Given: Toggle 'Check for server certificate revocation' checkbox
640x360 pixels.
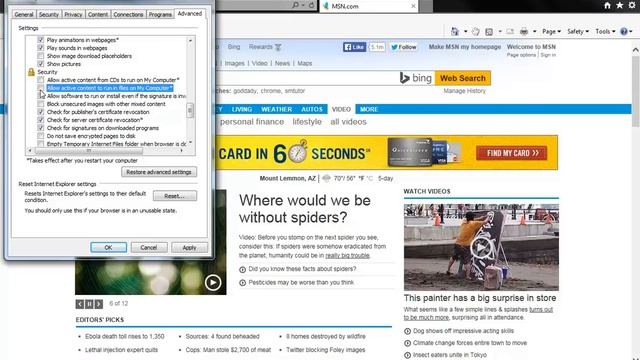Looking at the screenshot, I should tap(40, 120).
